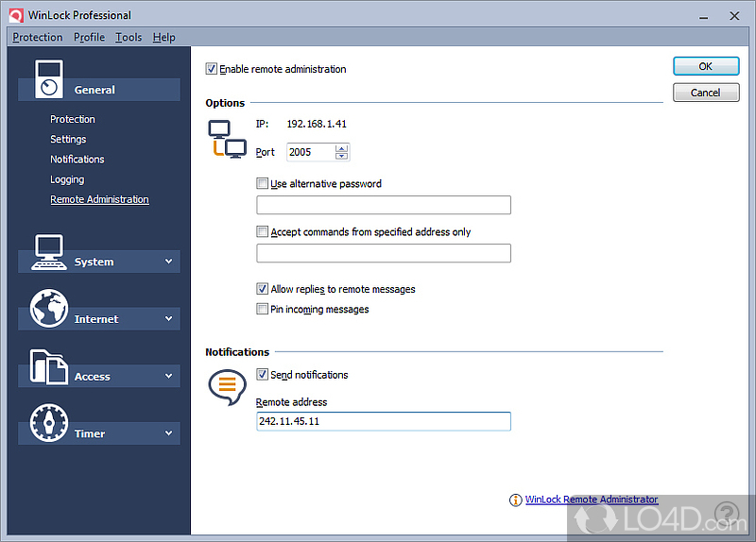Click the Access documents icon
Screen dimensions: 756x542
coord(49,366)
